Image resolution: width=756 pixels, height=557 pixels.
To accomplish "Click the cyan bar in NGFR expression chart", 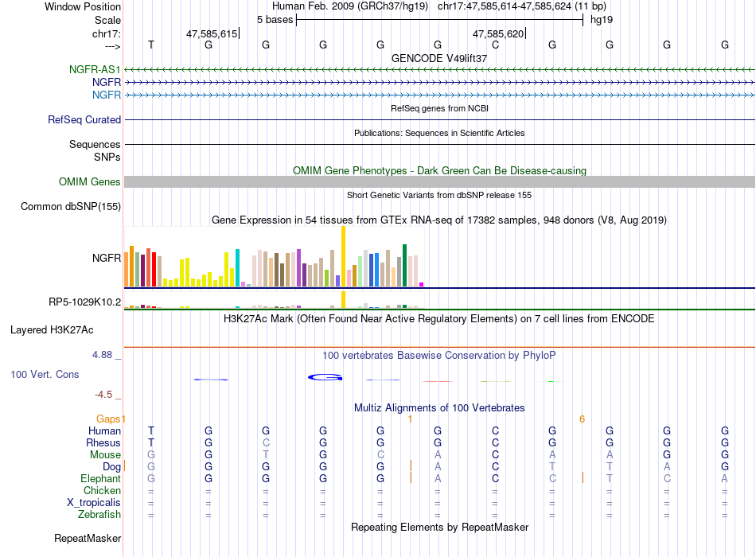I will coord(237,268).
